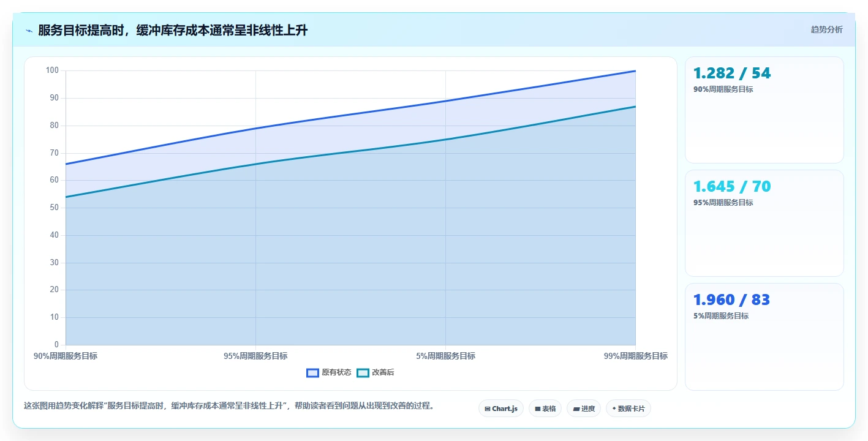The height and width of the screenshot is (441, 868).
Task: Toggle the 原有状态 legend item
Action: (x=329, y=372)
